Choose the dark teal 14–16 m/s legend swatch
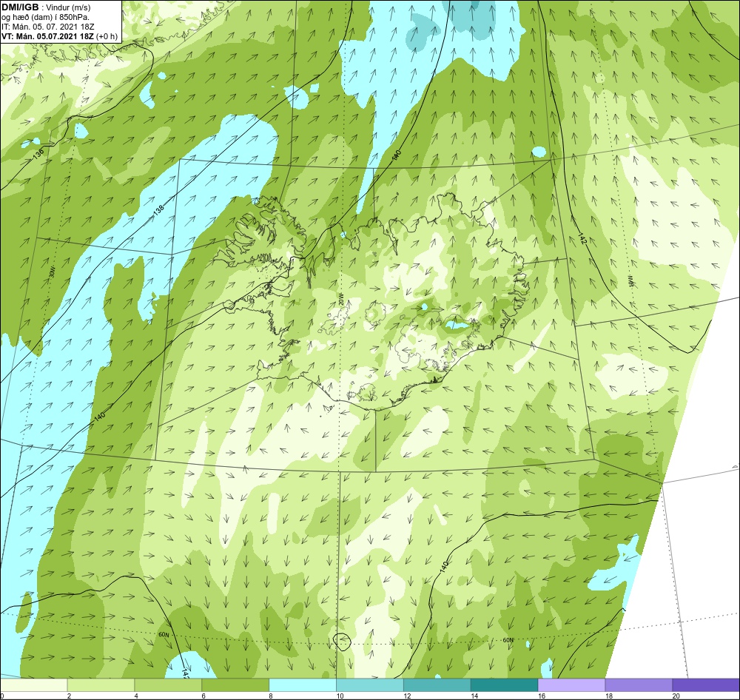This screenshot has height=700, width=740. [504, 685]
